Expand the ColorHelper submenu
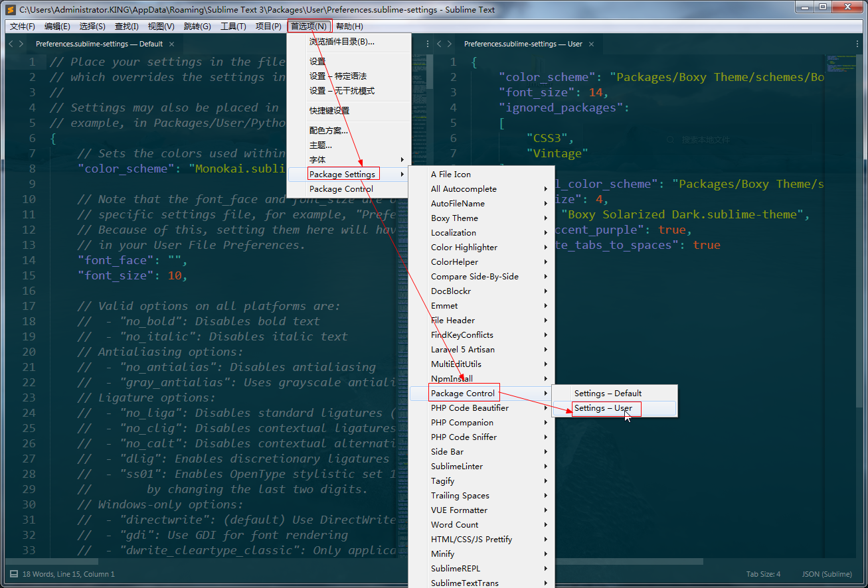Screen dimensions: 868x588 pyautogui.click(x=480, y=261)
